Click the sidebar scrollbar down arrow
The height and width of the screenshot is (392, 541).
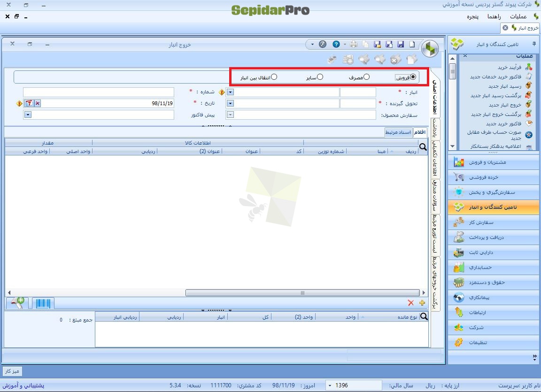(x=452, y=146)
